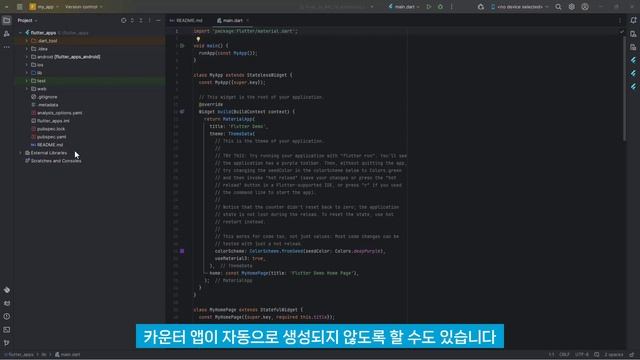Open bottom-left Build tool window icon
Viewport: 640px width, 360px height.
(7, 290)
